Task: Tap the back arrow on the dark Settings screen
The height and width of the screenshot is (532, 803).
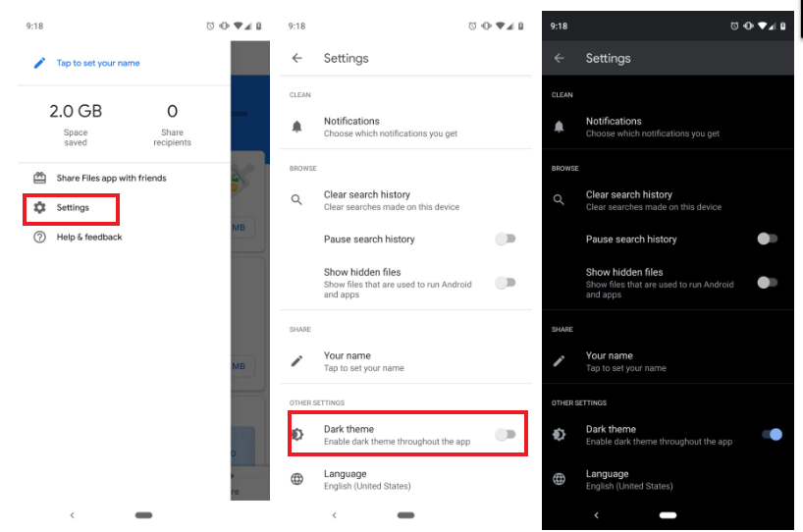Action: coord(560,58)
